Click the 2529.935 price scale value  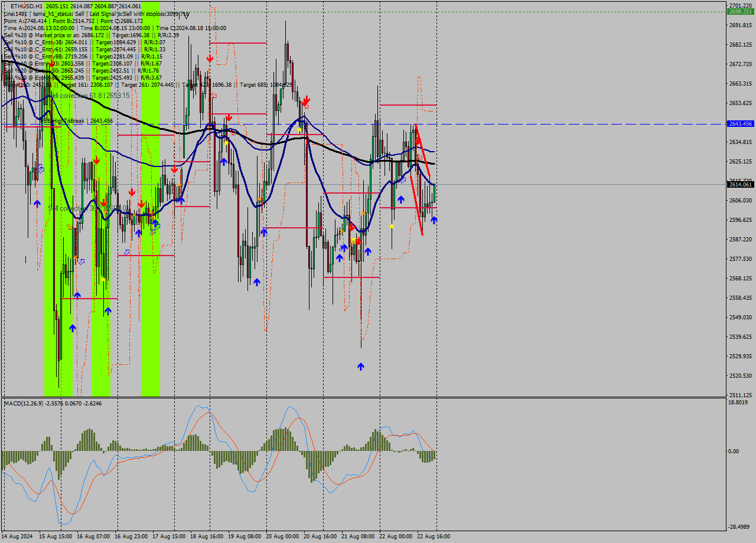click(x=741, y=356)
